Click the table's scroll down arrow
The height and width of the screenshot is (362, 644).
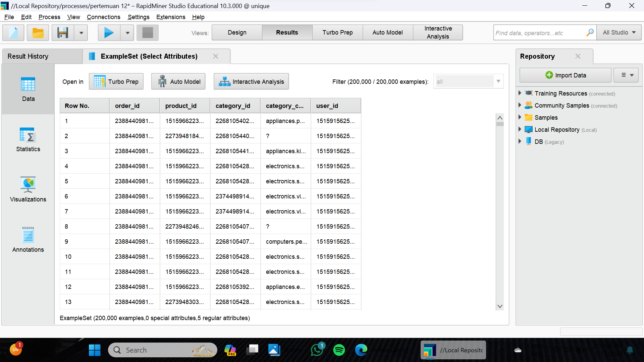point(500,306)
